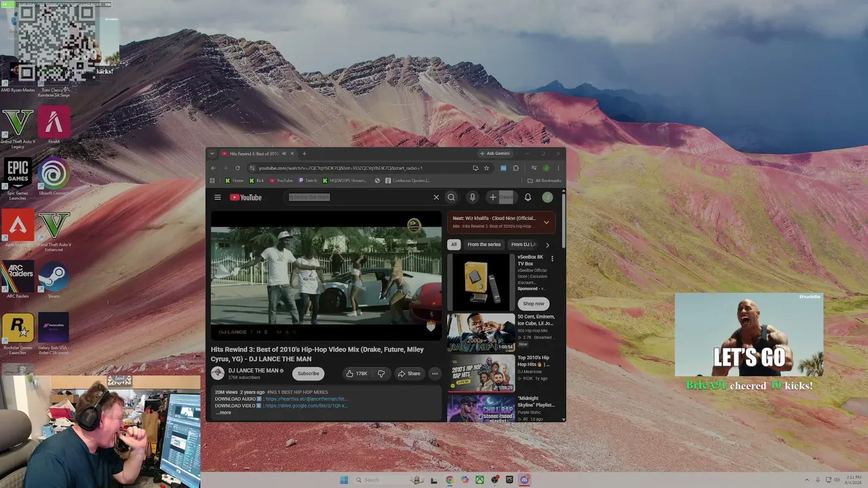The image size is (868, 488).
Task: Subscribe to DJ LANCE THE MAN
Action: 309,373
